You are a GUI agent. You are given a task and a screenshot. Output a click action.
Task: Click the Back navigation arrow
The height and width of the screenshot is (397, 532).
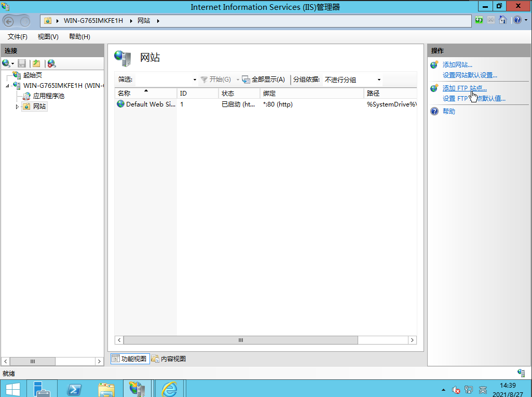coord(9,22)
